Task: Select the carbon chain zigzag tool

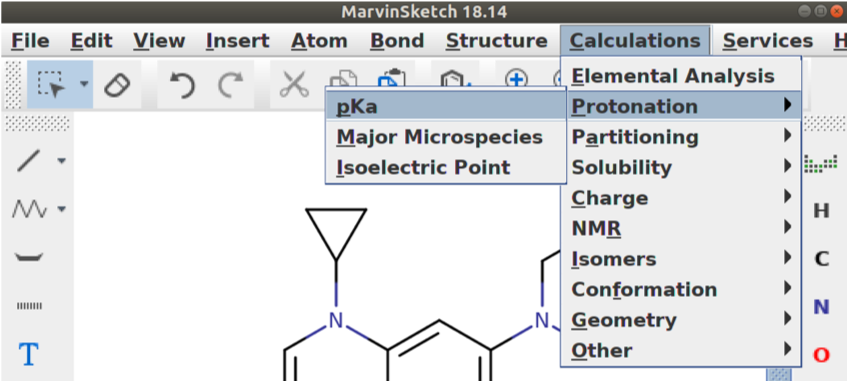Action: click(x=28, y=209)
